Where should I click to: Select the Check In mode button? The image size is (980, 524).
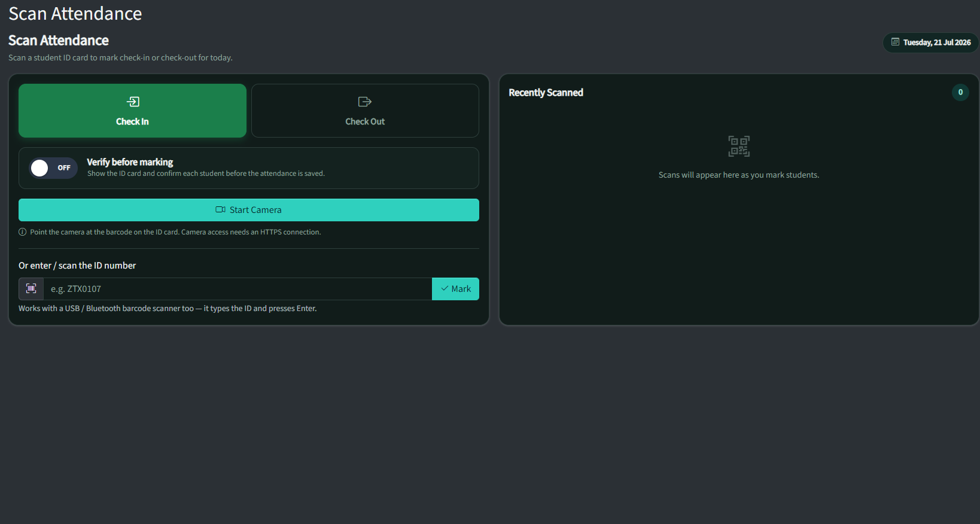click(x=132, y=111)
